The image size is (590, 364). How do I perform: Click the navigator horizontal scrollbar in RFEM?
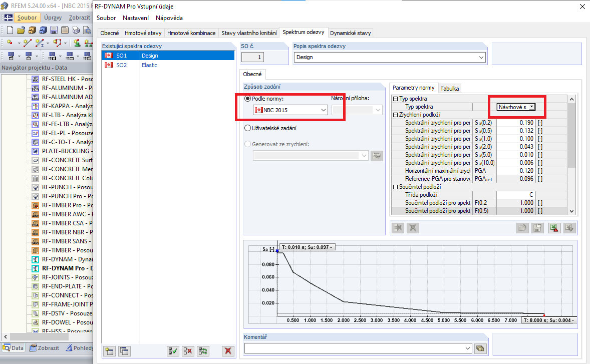point(39,336)
